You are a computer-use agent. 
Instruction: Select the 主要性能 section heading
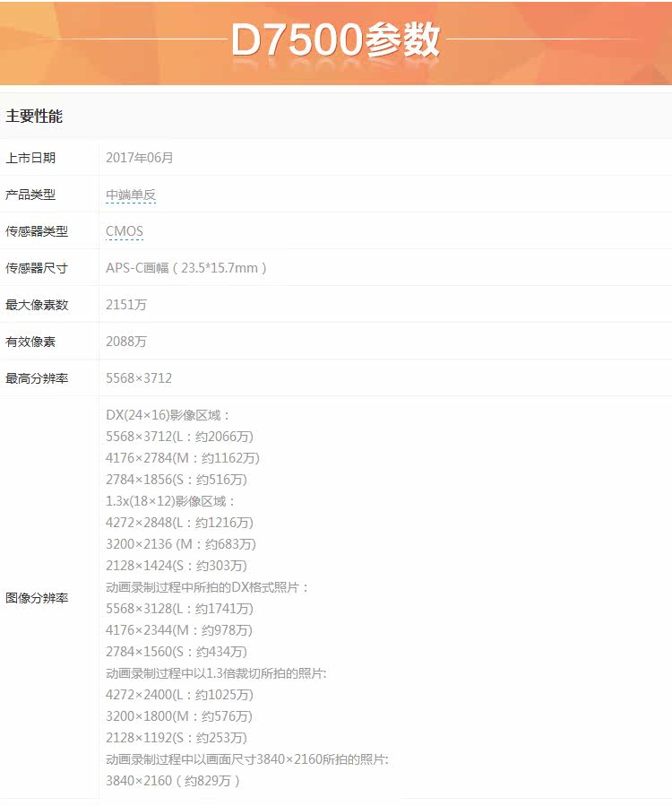(x=34, y=117)
